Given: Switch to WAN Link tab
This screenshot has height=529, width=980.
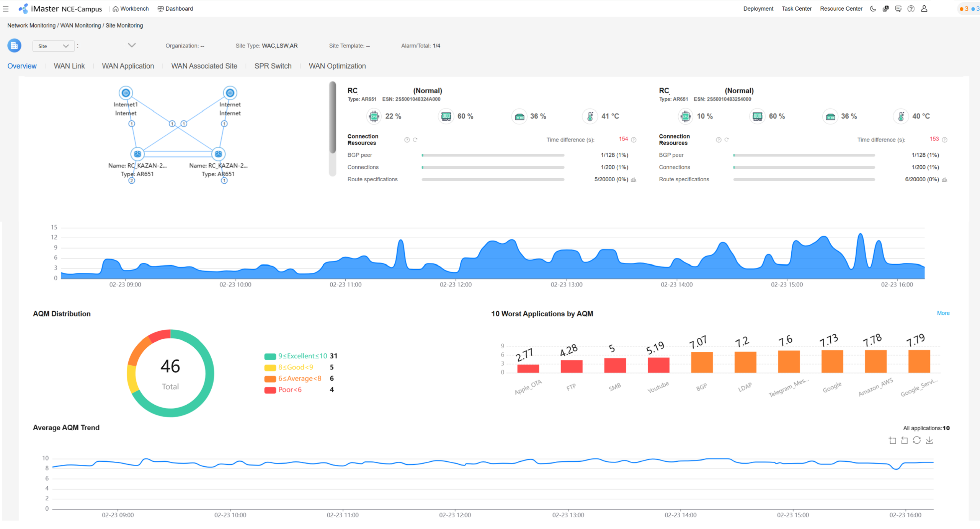Looking at the screenshot, I should pos(69,66).
